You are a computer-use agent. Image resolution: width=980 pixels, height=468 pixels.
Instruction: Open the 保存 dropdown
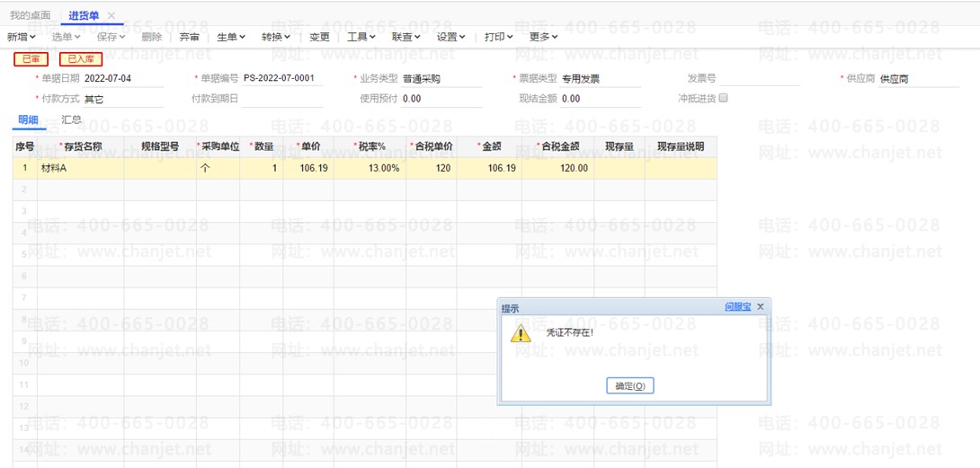[x=111, y=37]
